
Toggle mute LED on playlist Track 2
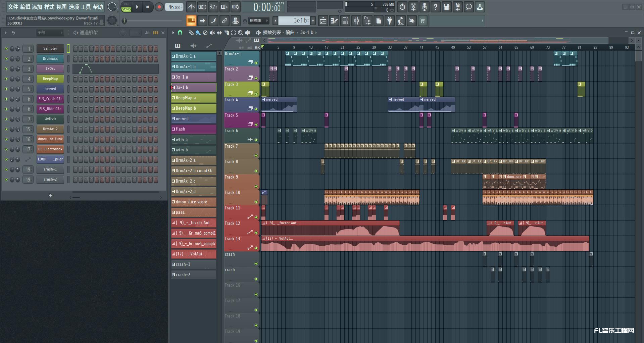tap(256, 78)
